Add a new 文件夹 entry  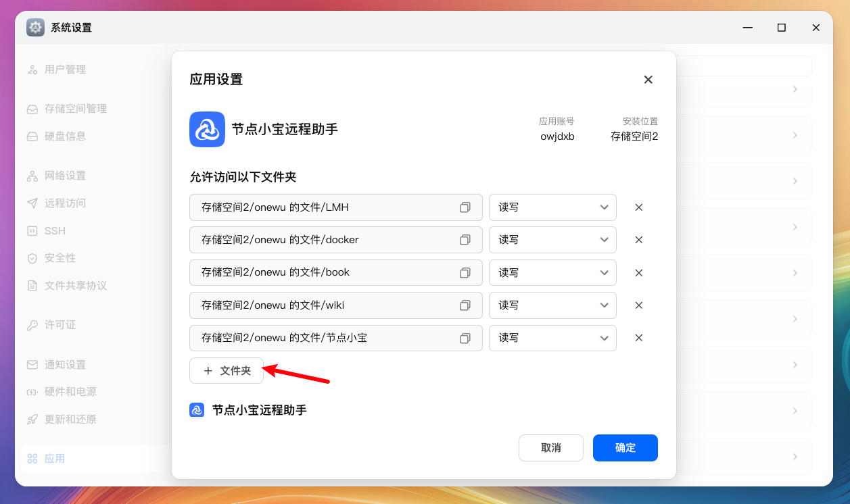point(227,371)
